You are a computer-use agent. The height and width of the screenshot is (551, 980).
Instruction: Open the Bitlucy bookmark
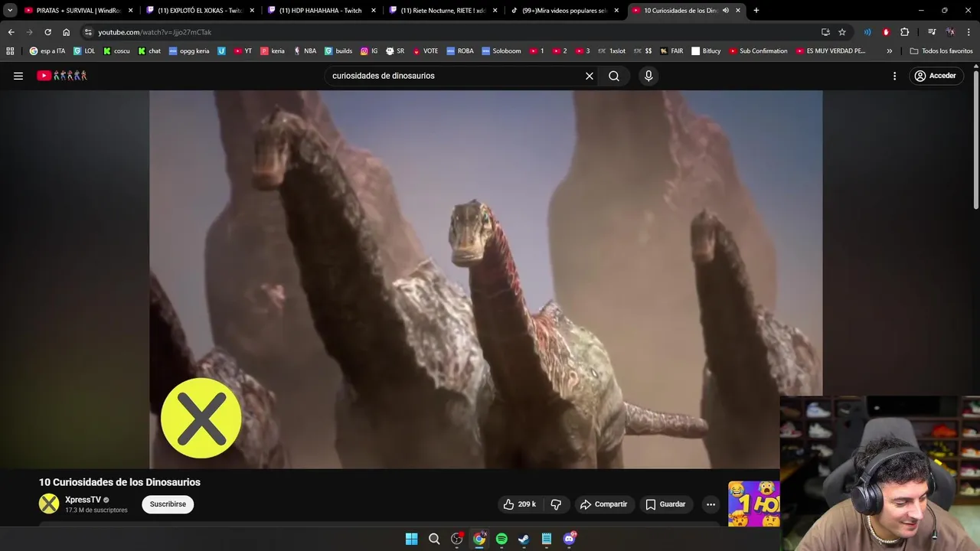pyautogui.click(x=706, y=51)
